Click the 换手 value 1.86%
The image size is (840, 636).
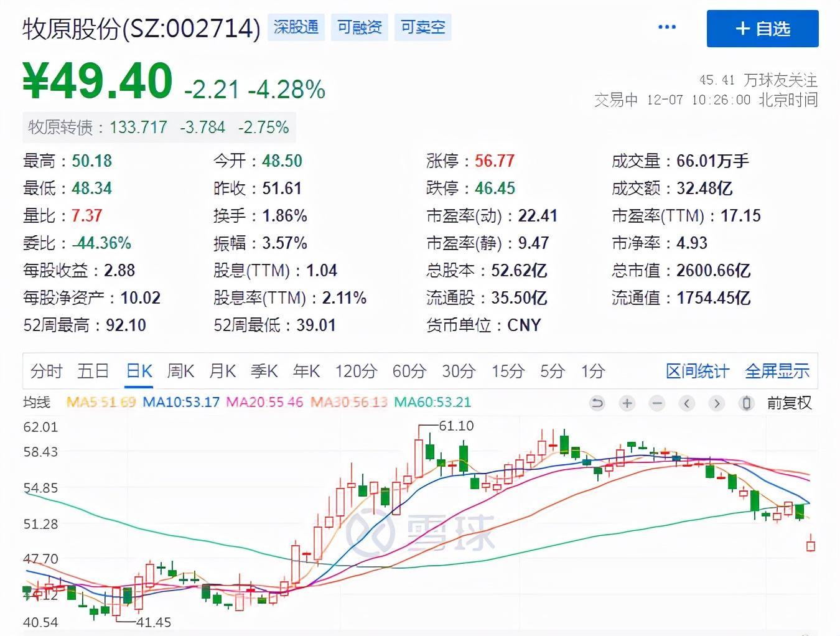(x=285, y=216)
